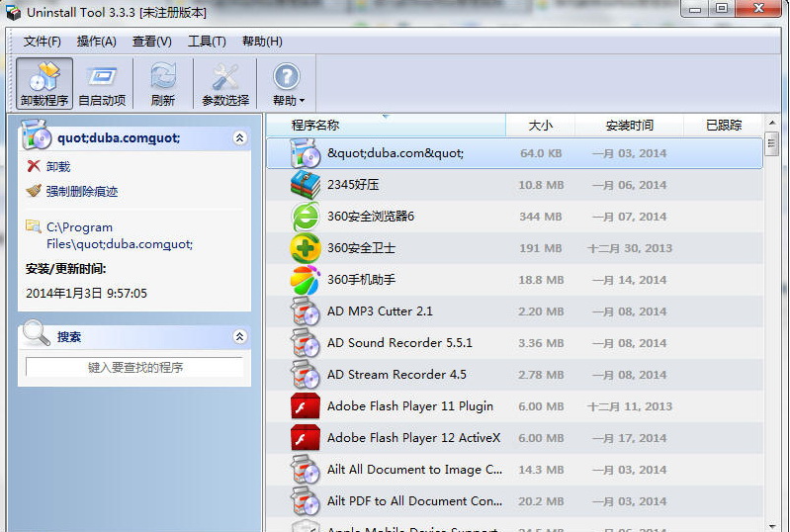Click the 一月 17, 2014 date cell
The height and width of the screenshot is (532, 790).
tap(630, 438)
